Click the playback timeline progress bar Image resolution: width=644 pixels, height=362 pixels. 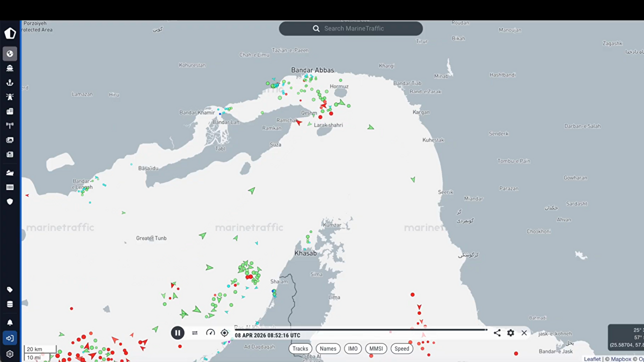click(x=360, y=330)
